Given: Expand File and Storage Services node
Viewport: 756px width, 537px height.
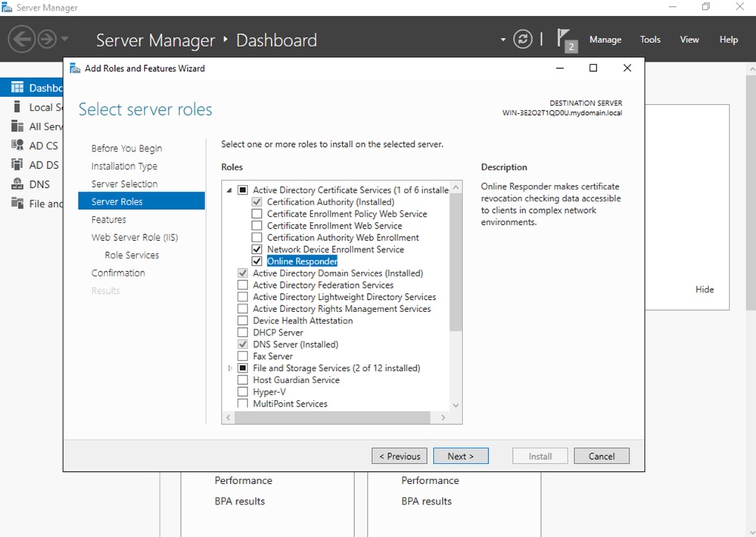Looking at the screenshot, I should 230,368.
